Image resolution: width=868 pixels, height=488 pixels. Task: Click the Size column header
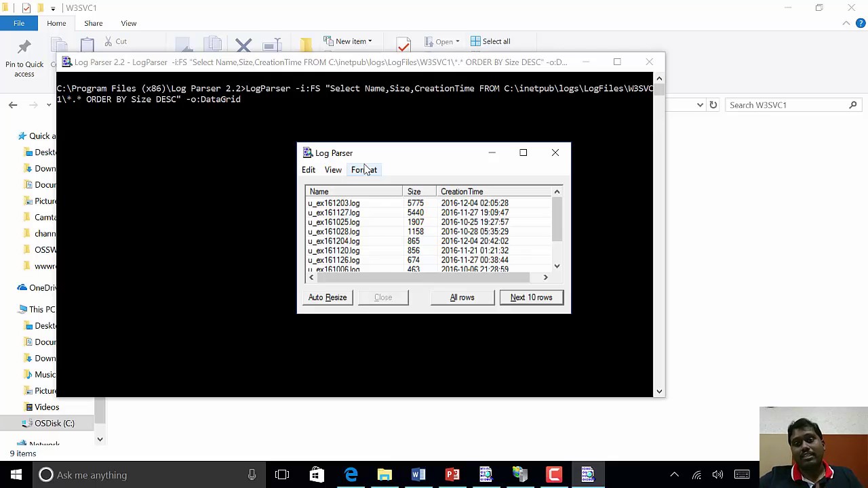tap(420, 192)
